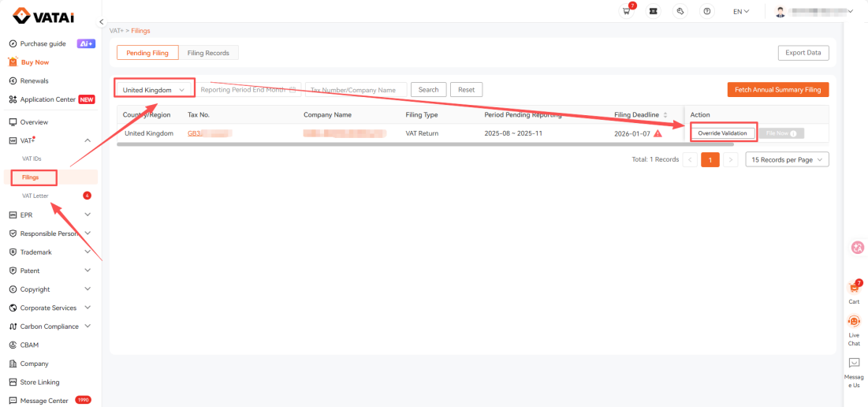Expand the Patent section
Viewport: 868px width, 407px height.
[88, 271]
